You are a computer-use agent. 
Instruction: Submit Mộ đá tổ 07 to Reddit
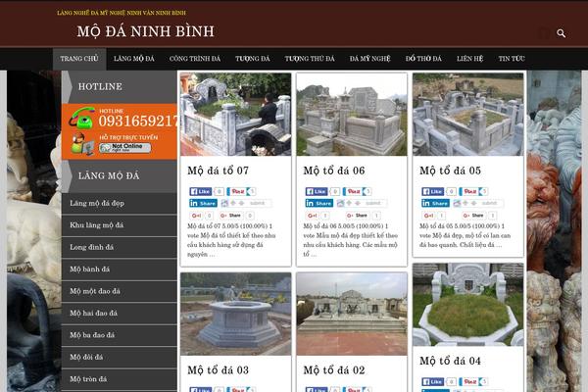point(246,203)
